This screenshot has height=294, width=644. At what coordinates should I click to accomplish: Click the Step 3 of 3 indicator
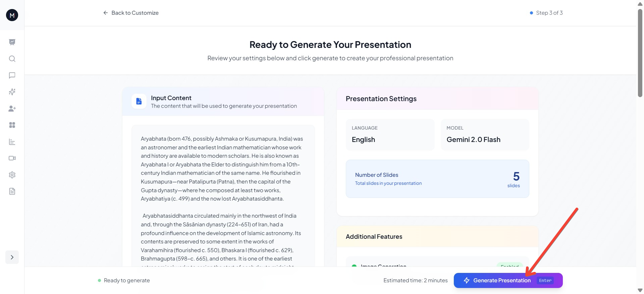coord(546,13)
